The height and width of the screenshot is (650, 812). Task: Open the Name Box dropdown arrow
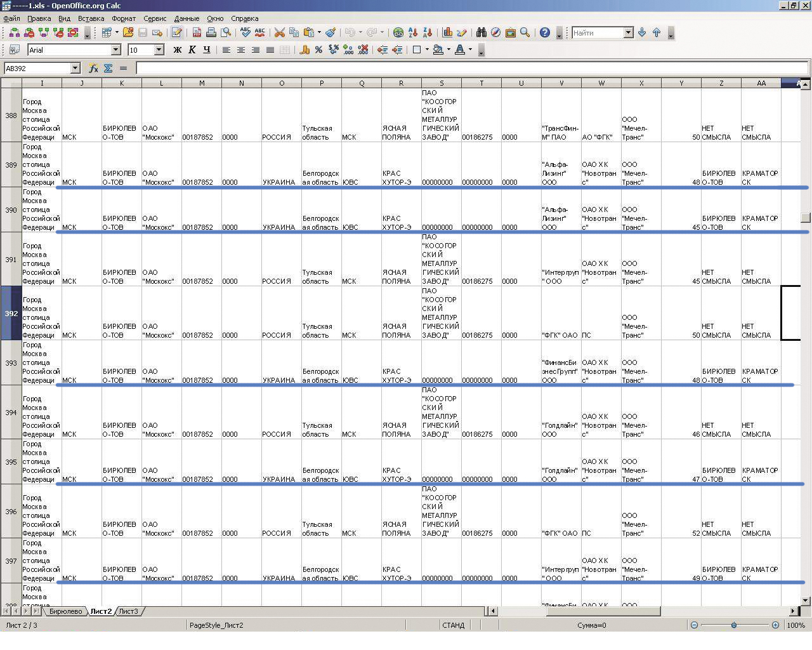point(75,68)
